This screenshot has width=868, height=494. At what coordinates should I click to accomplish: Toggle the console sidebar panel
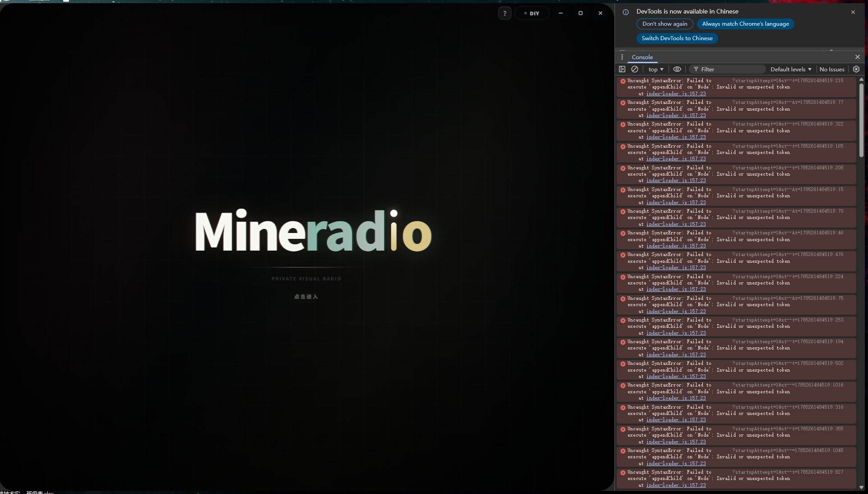[622, 69]
